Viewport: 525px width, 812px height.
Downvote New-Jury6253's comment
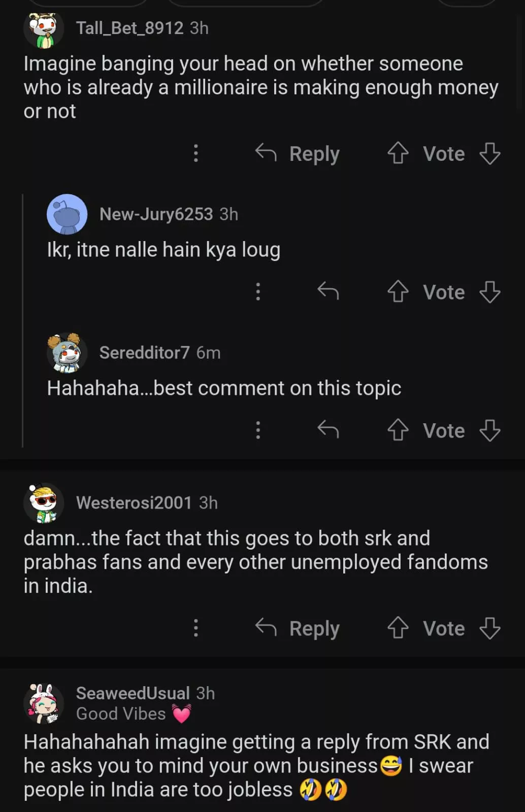(x=490, y=292)
